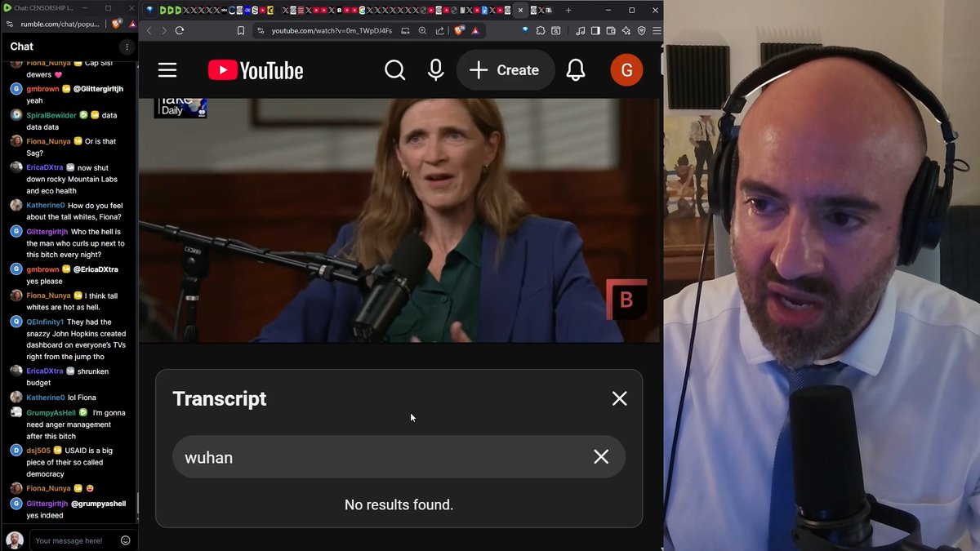Open the chat options three-dot menu
Screen dimensions: 980x551
pyautogui.click(x=127, y=47)
